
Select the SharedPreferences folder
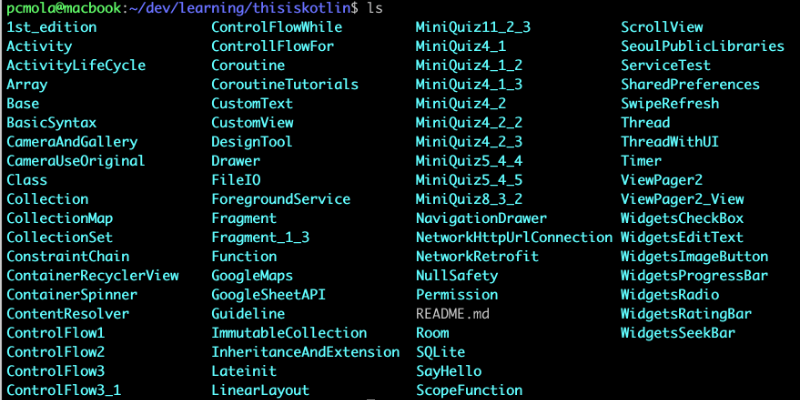690,84
